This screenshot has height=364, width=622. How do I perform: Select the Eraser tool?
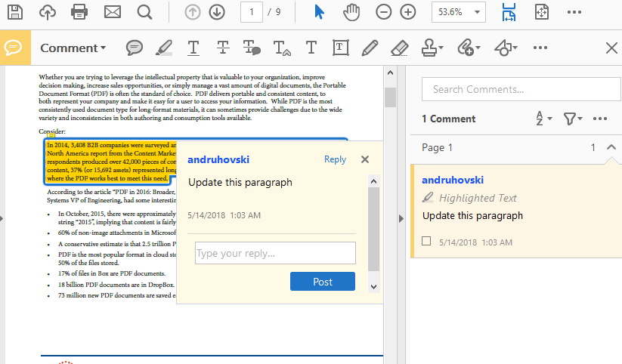400,48
